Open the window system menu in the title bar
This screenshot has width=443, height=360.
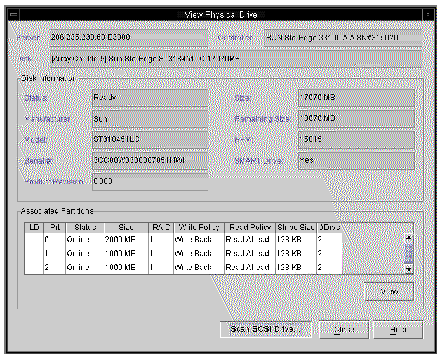[x=13, y=14]
